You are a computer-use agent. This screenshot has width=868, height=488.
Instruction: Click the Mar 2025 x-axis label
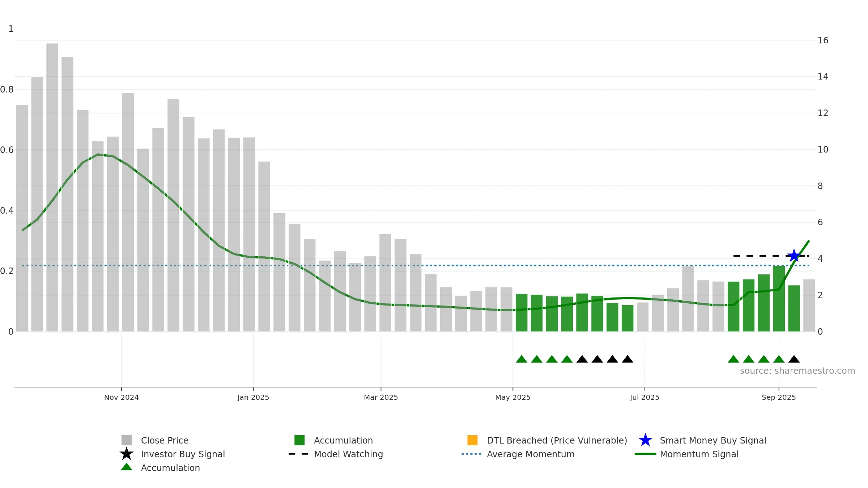[381, 397]
